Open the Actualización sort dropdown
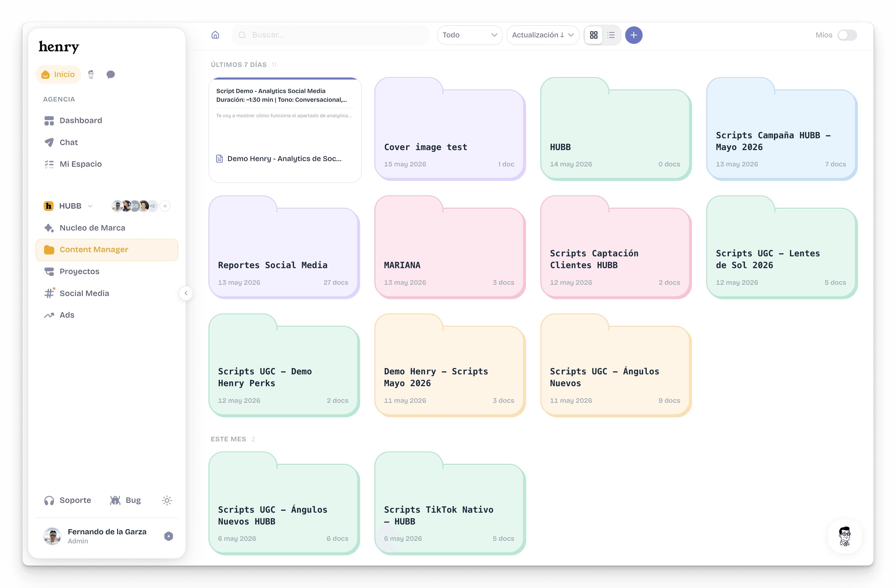 point(542,35)
